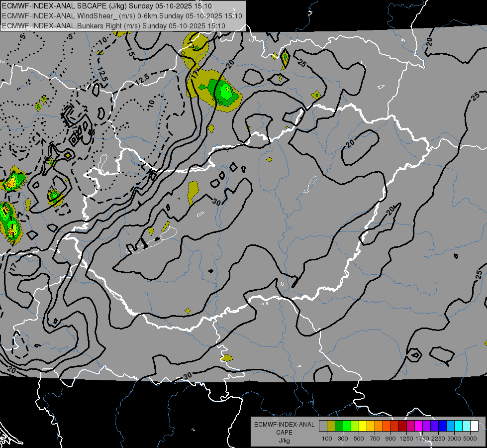Viewport: 487px width, 448px height.
Task: Click the 900 tick label in CAPE legend
Action: [390, 439]
